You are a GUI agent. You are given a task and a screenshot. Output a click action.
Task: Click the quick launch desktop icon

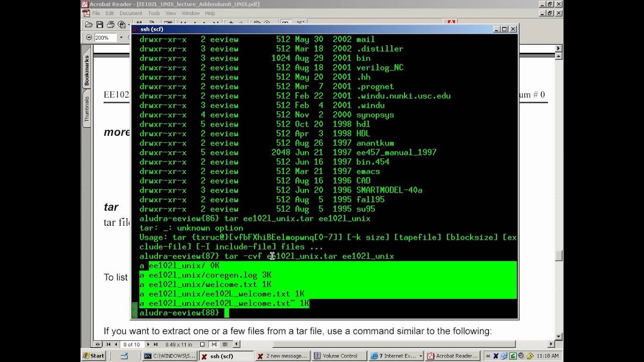click(124, 355)
